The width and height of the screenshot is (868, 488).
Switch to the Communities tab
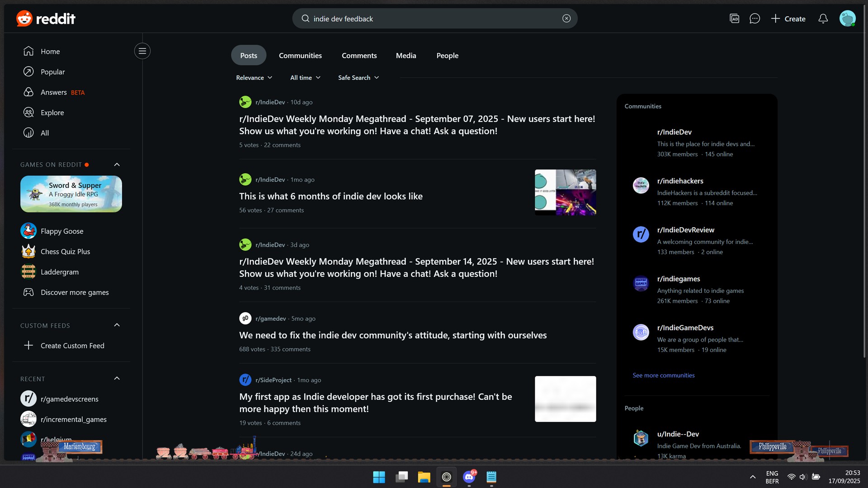(300, 56)
